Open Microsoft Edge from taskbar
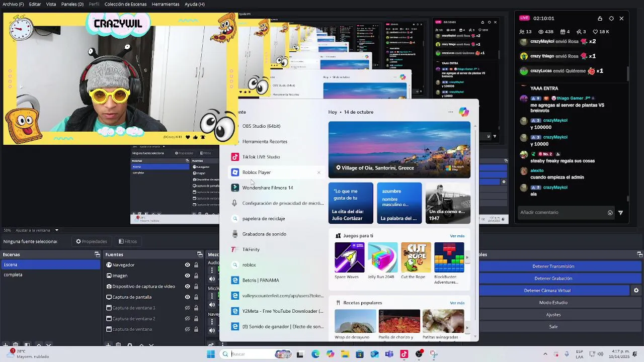The height and width of the screenshot is (362, 644). click(x=315, y=354)
